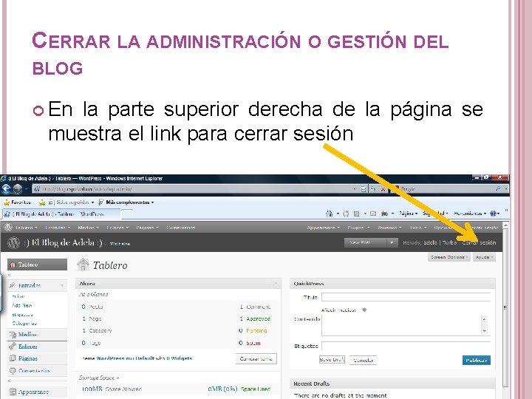Click into the QuickPress Etiquetas field
The width and height of the screenshot is (532, 399).
pyautogui.click(x=406, y=346)
